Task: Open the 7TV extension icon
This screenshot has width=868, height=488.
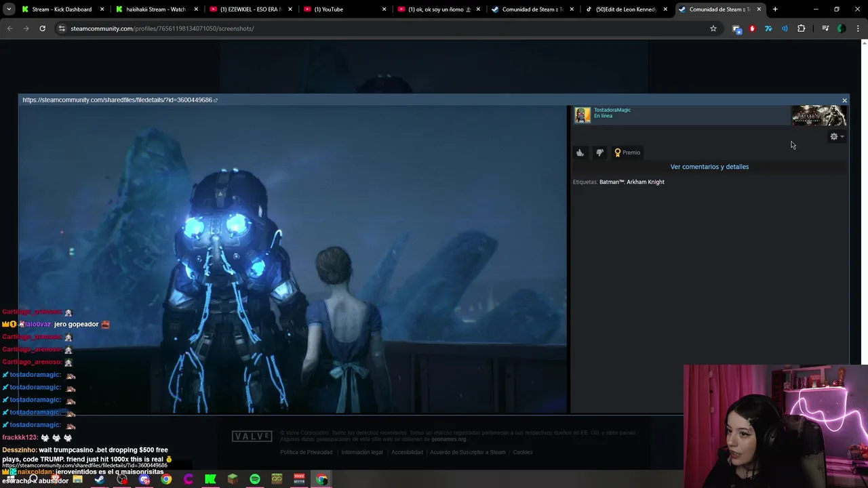Action: 768,28
